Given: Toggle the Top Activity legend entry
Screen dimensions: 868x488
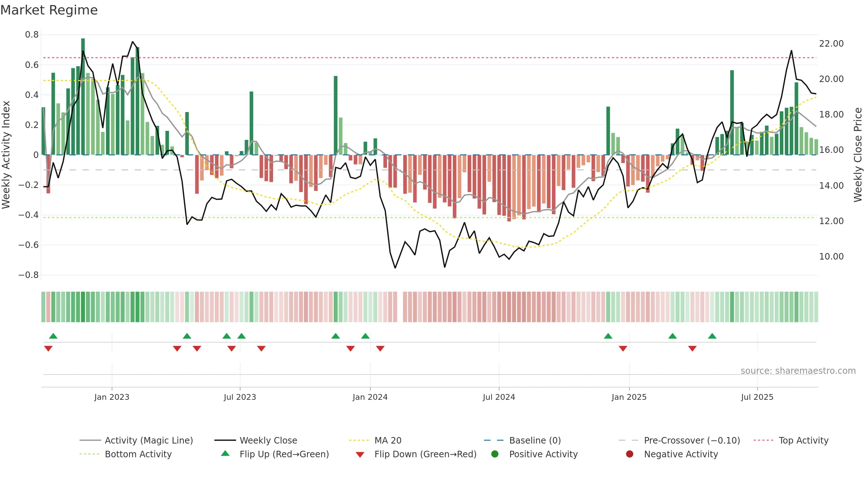Looking at the screenshot, I should [x=791, y=440].
